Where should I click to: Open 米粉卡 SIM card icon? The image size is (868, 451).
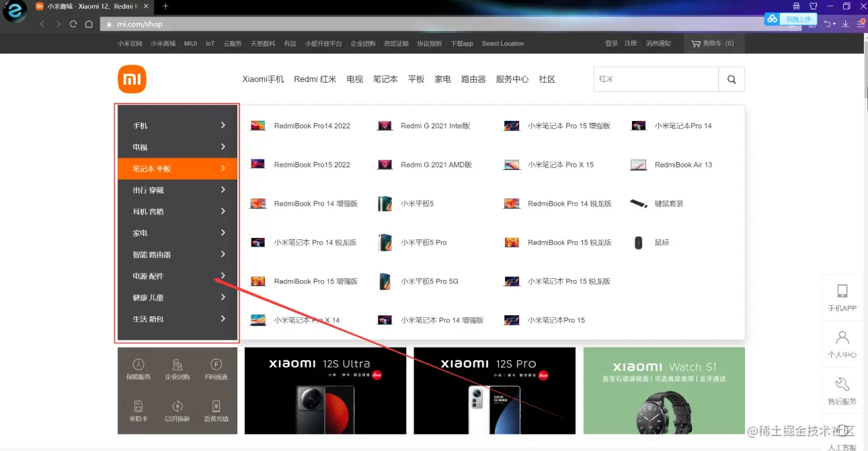(139, 411)
